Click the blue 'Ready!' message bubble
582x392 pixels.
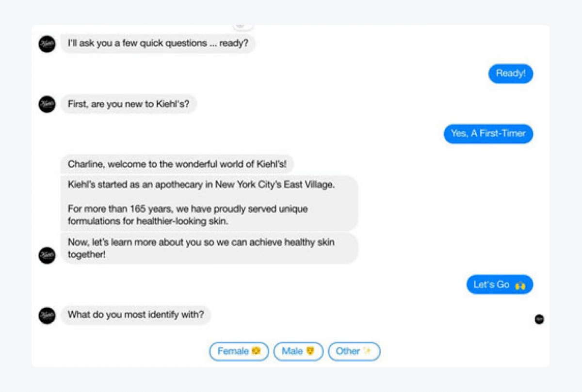pyautogui.click(x=510, y=74)
